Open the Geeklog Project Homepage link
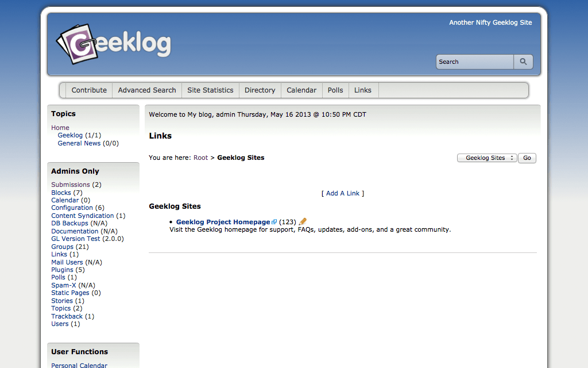 (223, 222)
